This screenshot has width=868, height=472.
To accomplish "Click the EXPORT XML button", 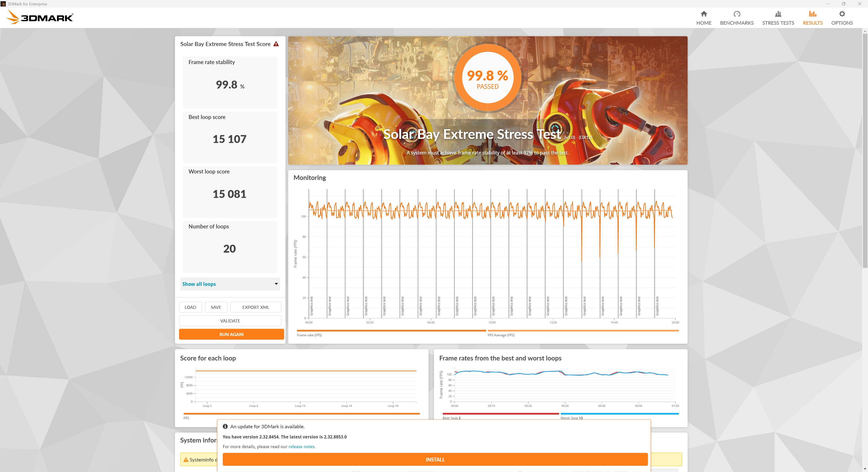I will click(255, 307).
